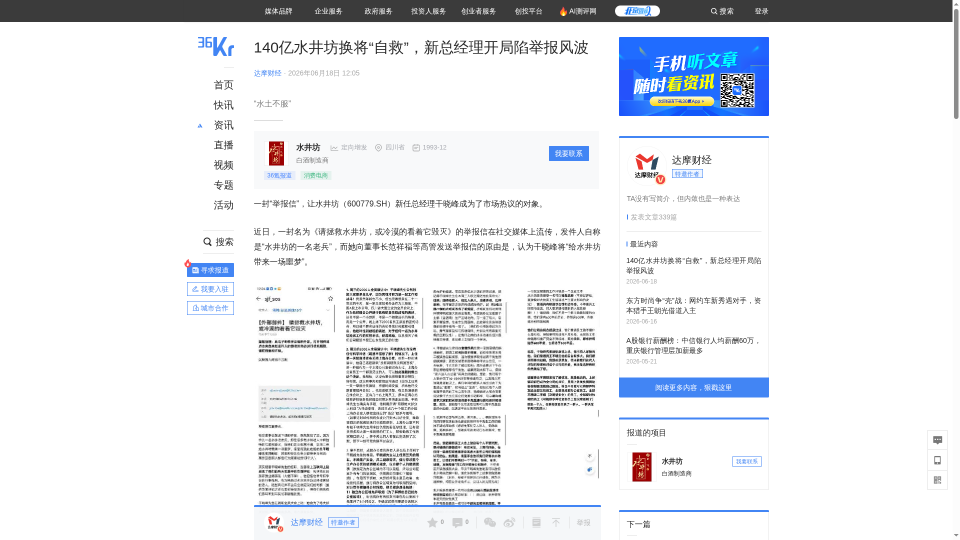
Task: Share the article to WeChat
Action: coord(490,522)
